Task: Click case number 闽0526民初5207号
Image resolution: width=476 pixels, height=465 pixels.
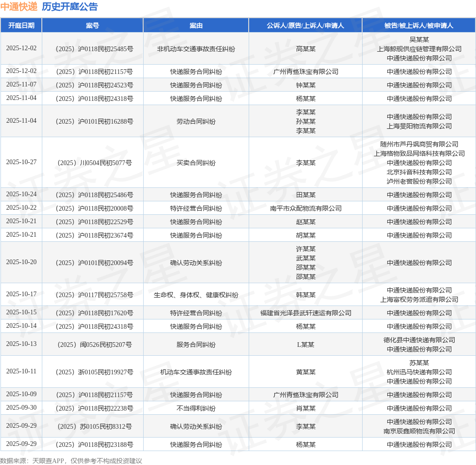Action: (x=94, y=345)
